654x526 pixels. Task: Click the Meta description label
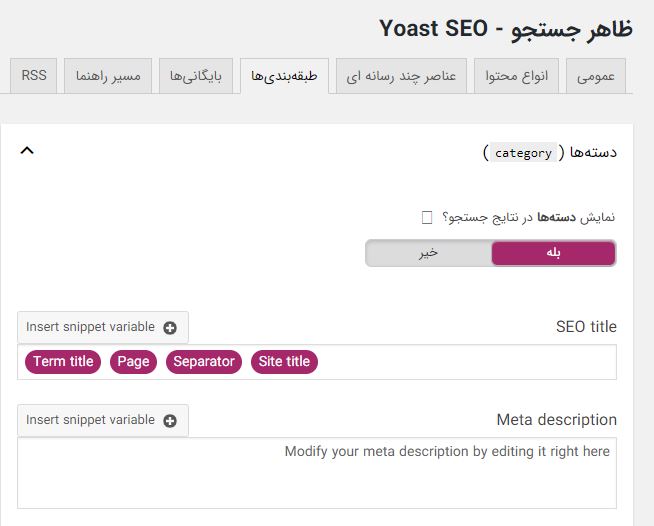[x=556, y=420]
